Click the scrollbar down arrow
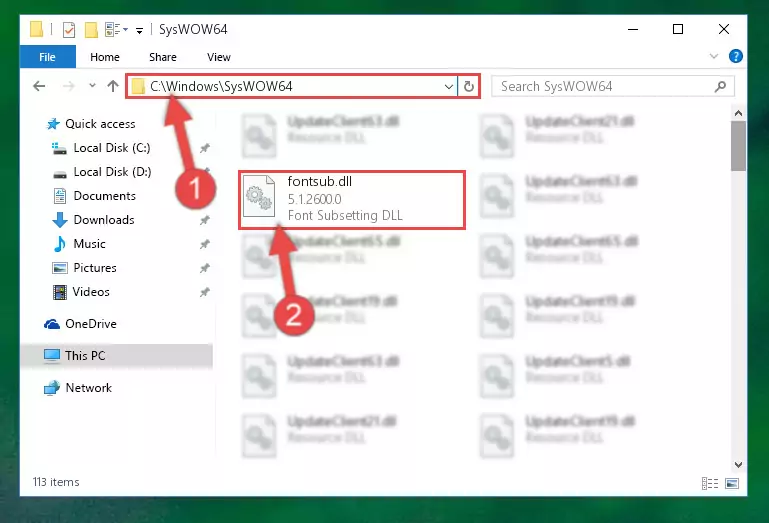The image size is (769, 523). [738, 464]
